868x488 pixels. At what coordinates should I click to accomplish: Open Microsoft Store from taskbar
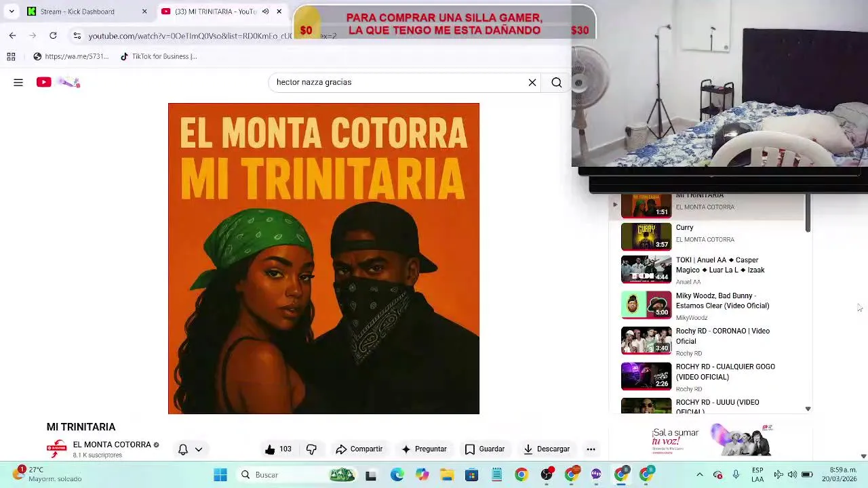point(471,475)
